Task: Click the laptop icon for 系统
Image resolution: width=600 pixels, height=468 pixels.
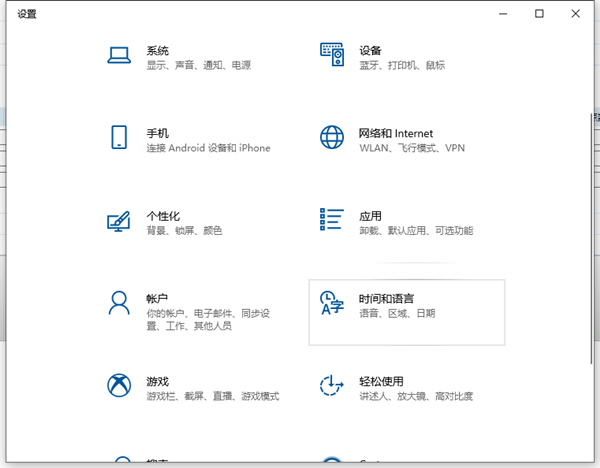Action: [119, 56]
